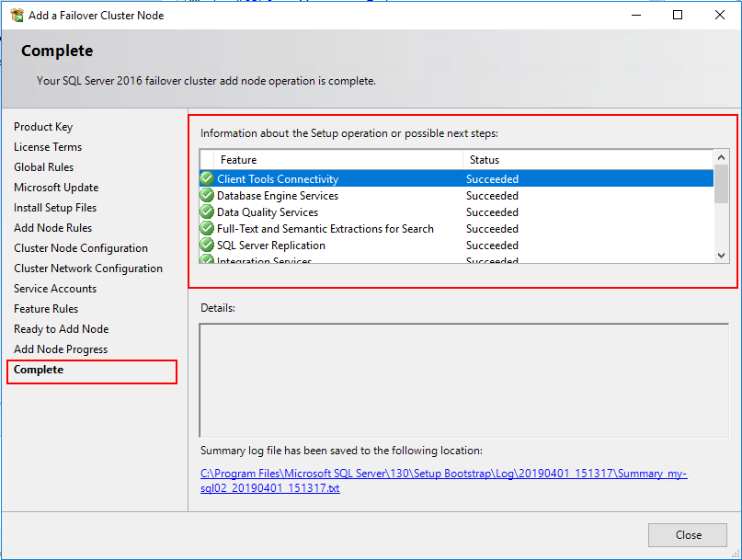
Task: Select the Cluster Node Configuration step
Action: (x=81, y=248)
